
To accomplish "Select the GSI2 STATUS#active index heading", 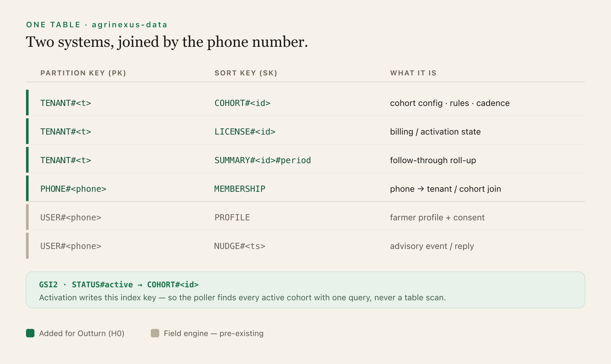I will tap(119, 285).
